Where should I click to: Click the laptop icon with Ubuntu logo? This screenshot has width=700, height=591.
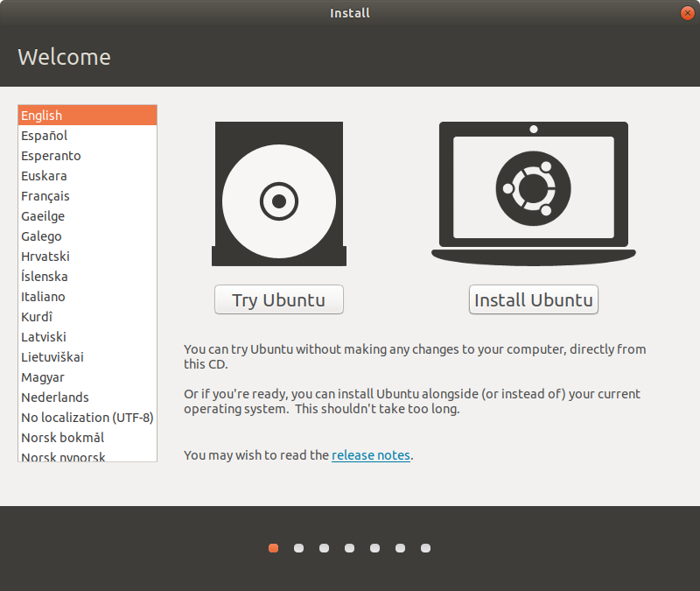tap(534, 193)
